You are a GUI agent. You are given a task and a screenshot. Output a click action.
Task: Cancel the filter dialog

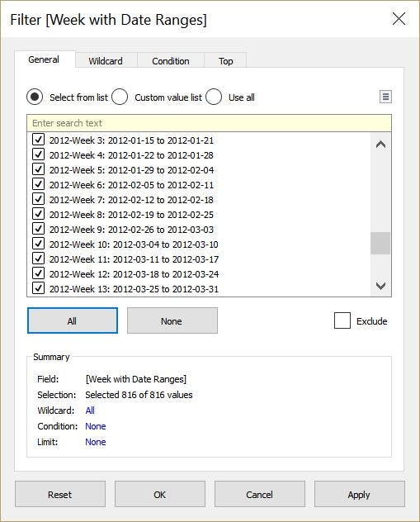pyautogui.click(x=259, y=494)
